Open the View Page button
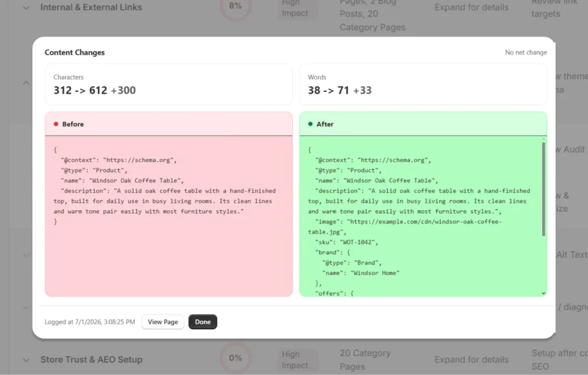The height and width of the screenshot is (375, 588). pos(163,322)
